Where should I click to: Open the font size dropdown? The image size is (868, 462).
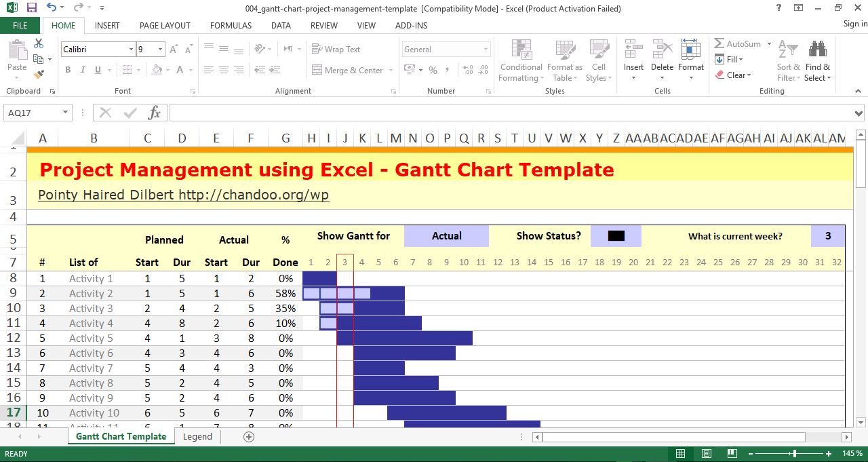click(161, 49)
